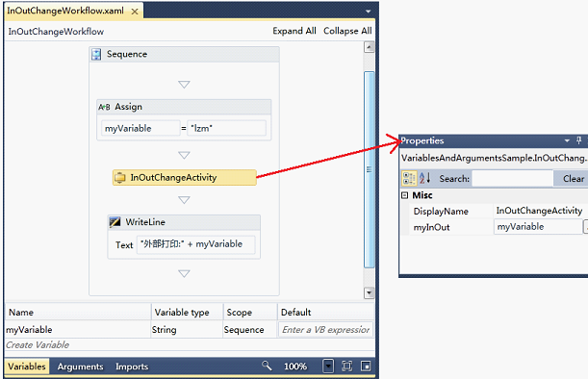The width and height of the screenshot is (588, 379).
Task: Pin the Properties panel
Action: pos(579,140)
